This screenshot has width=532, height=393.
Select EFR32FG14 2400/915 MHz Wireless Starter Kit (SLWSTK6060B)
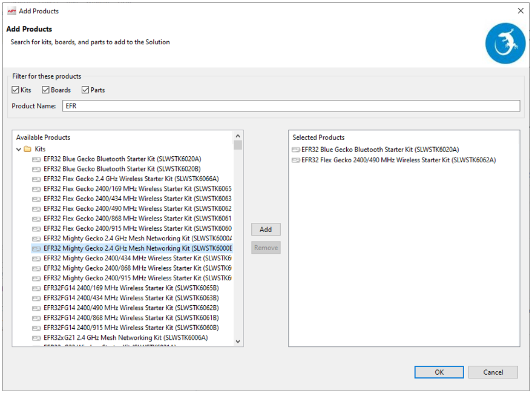131,328
